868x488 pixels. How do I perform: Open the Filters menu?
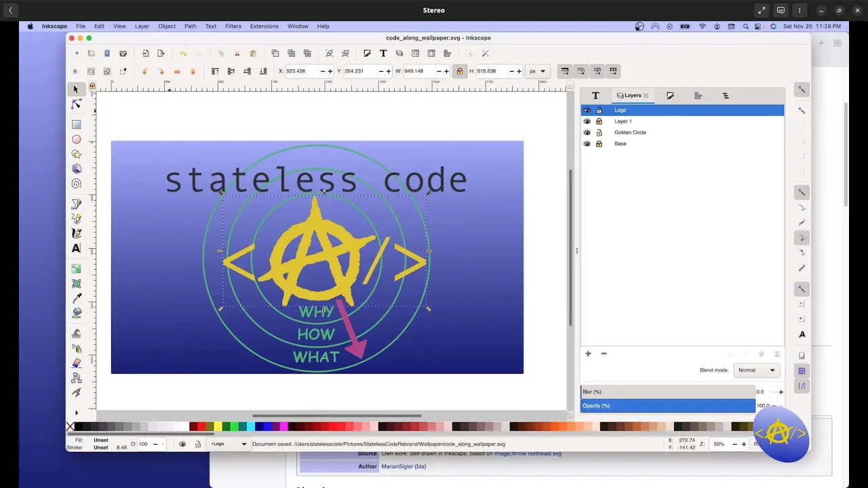pos(233,26)
